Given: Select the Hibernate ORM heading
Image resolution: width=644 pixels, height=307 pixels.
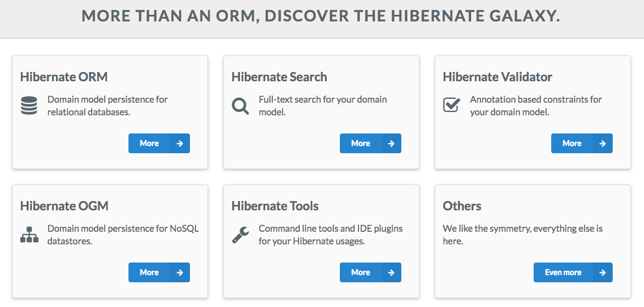Looking at the screenshot, I should [x=64, y=77].
